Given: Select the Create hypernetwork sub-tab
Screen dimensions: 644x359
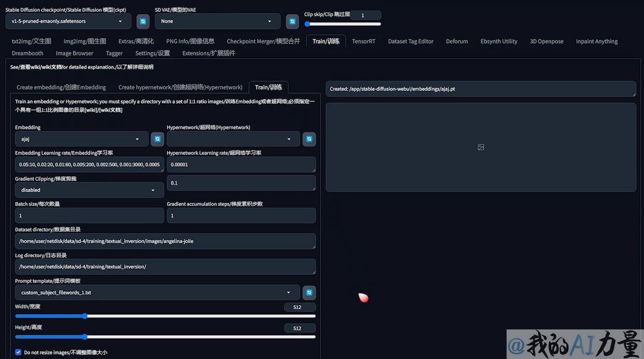Looking at the screenshot, I should pyautogui.click(x=180, y=87).
